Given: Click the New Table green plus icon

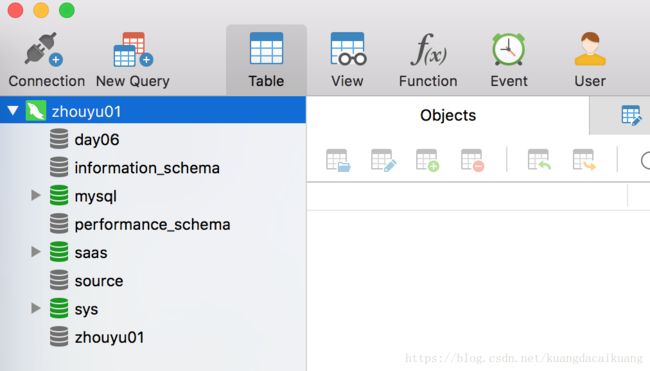Looking at the screenshot, I should pyautogui.click(x=427, y=160).
